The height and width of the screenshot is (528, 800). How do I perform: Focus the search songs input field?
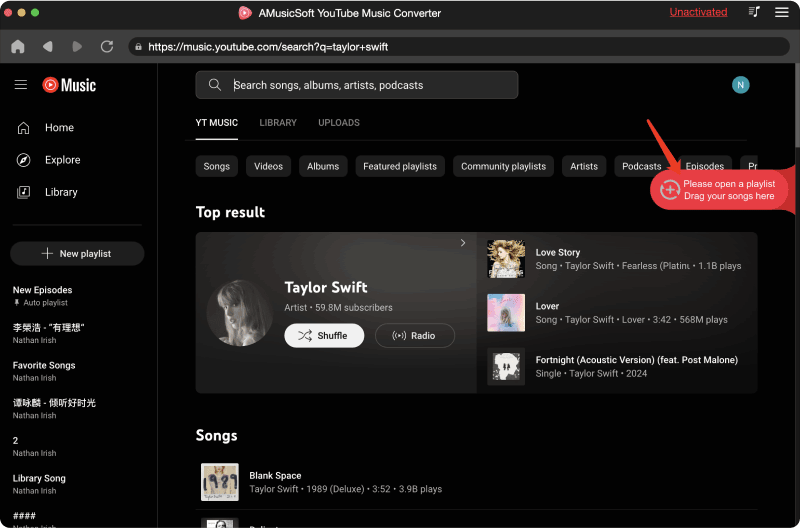357,85
